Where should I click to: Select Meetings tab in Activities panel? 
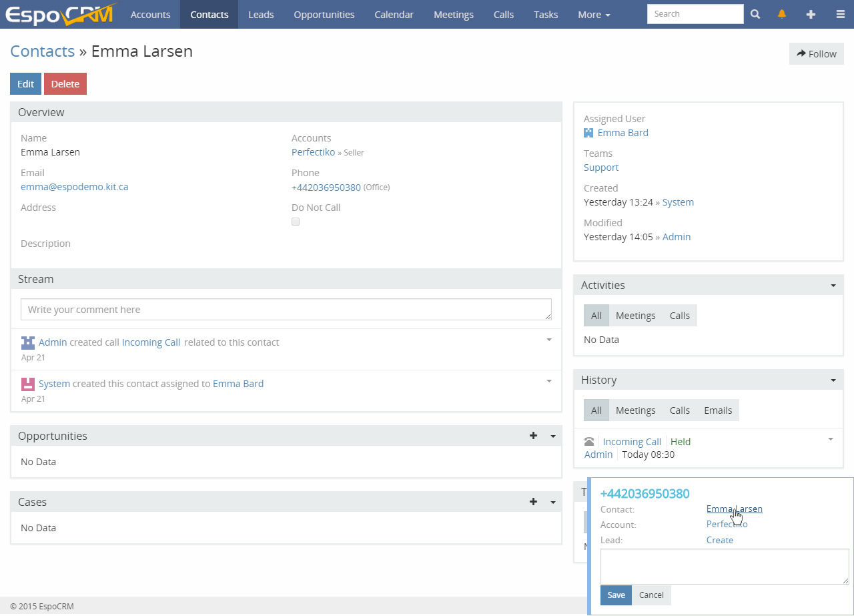click(635, 316)
